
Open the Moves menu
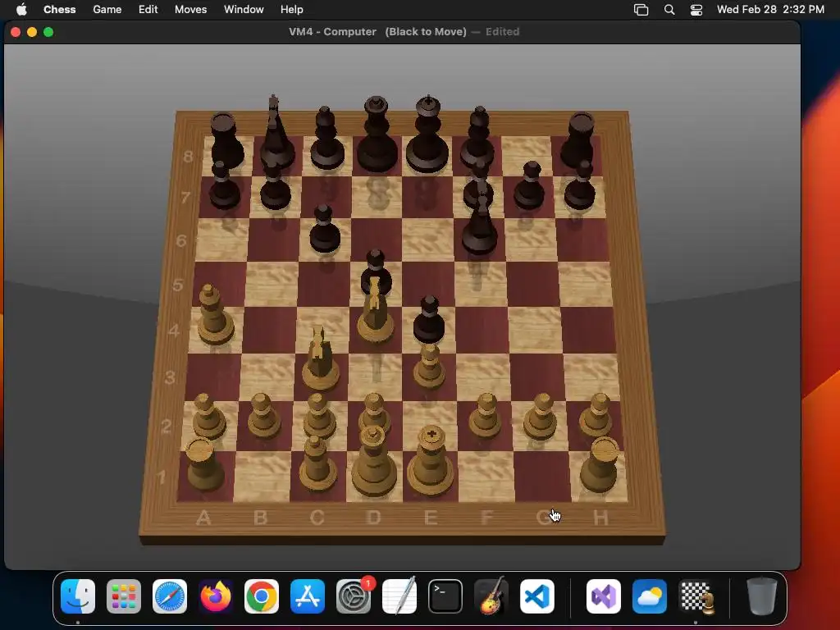tap(190, 9)
